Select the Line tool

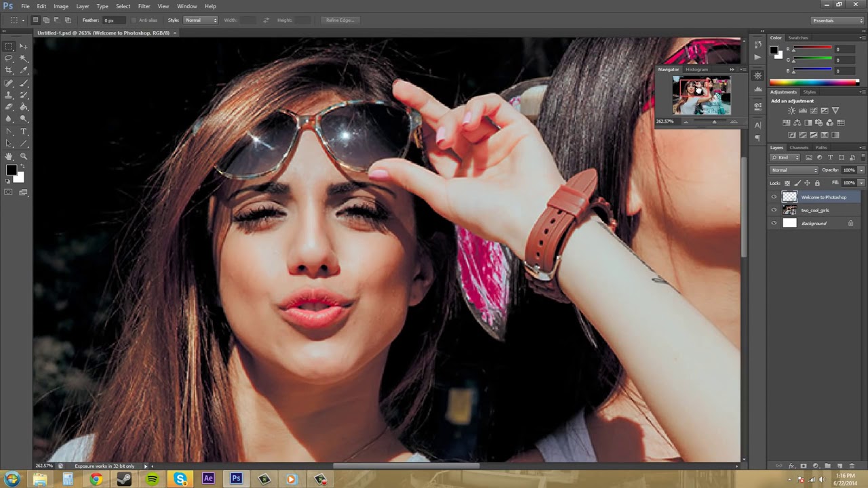pyautogui.click(x=23, y=143)
